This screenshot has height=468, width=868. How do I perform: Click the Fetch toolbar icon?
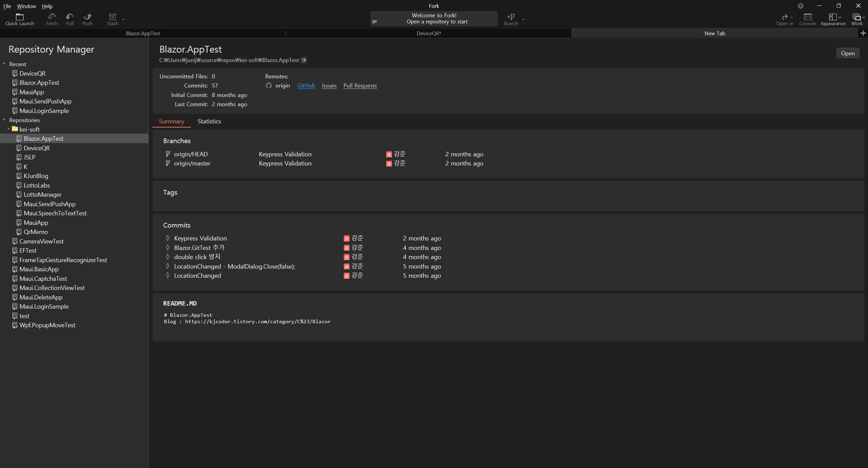[52, 17]
